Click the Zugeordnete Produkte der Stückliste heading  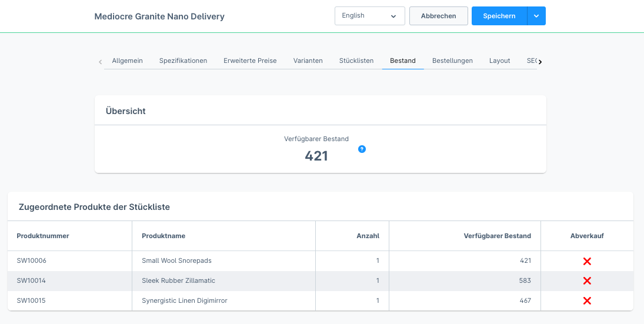coord(94,207)
